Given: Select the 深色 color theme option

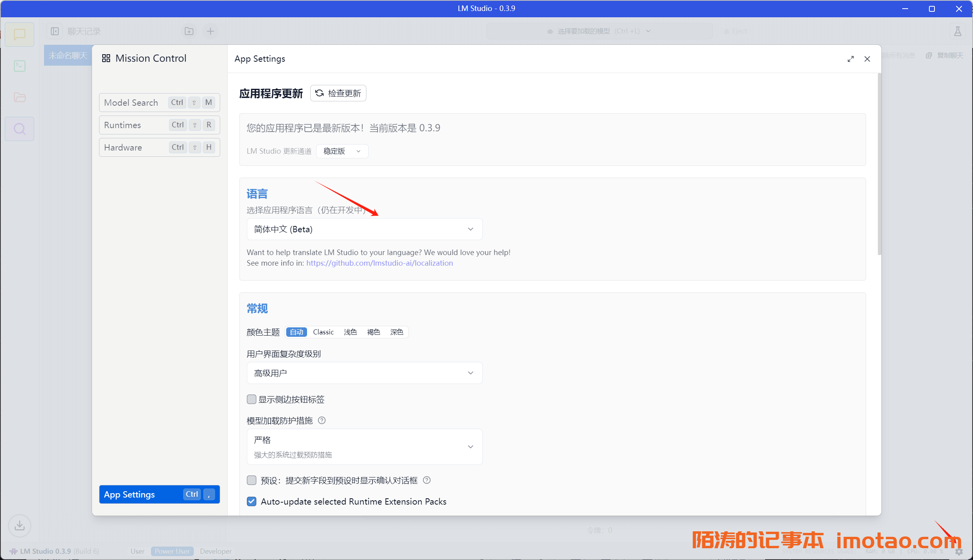Looking at the screenshot, I should pyautogui.click(x=396, y=332).
